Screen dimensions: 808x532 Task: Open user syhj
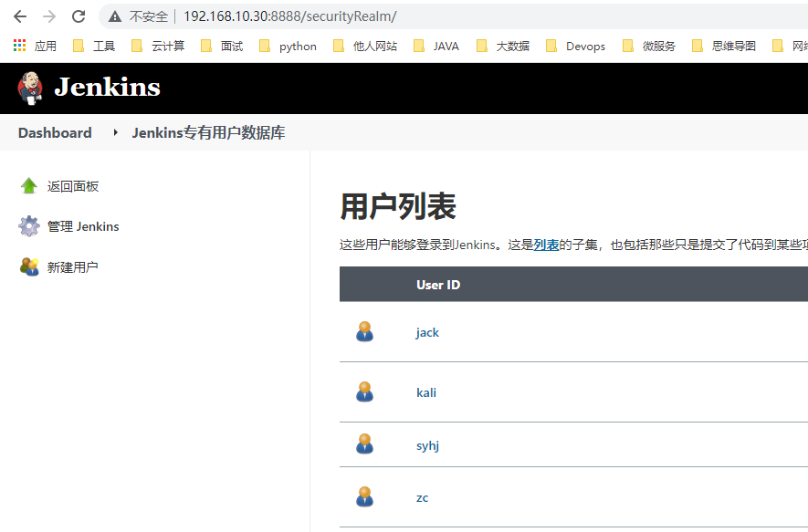[x=427, y=445]
